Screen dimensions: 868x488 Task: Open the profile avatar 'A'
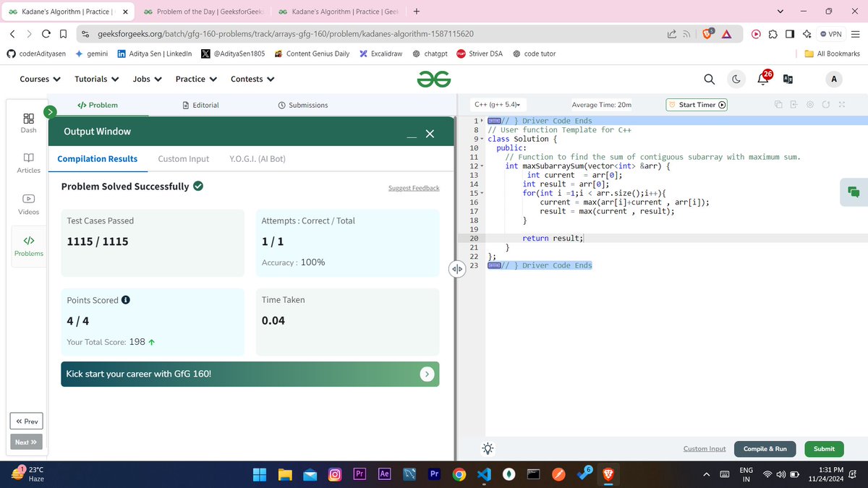point(834,80)
